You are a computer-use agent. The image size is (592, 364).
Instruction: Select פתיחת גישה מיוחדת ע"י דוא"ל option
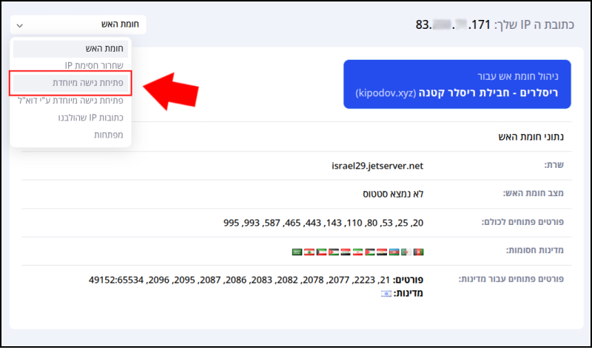(70, 100)
